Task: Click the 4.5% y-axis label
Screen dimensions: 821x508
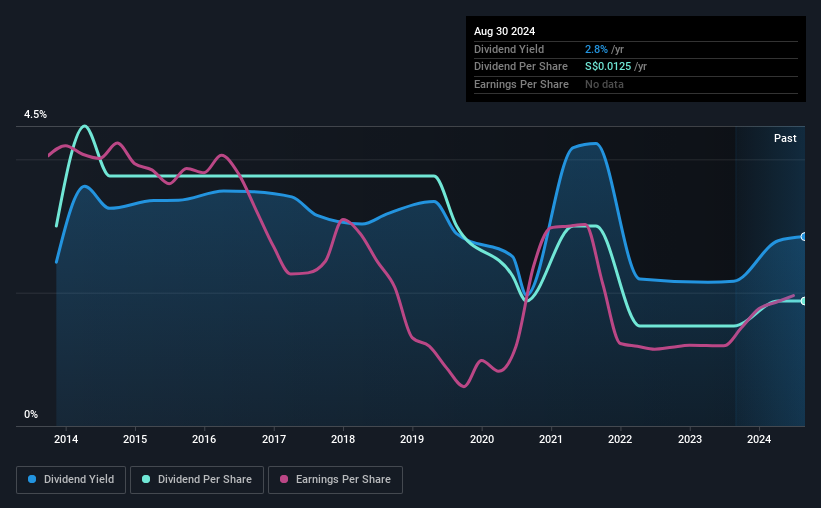Action: 35,114
